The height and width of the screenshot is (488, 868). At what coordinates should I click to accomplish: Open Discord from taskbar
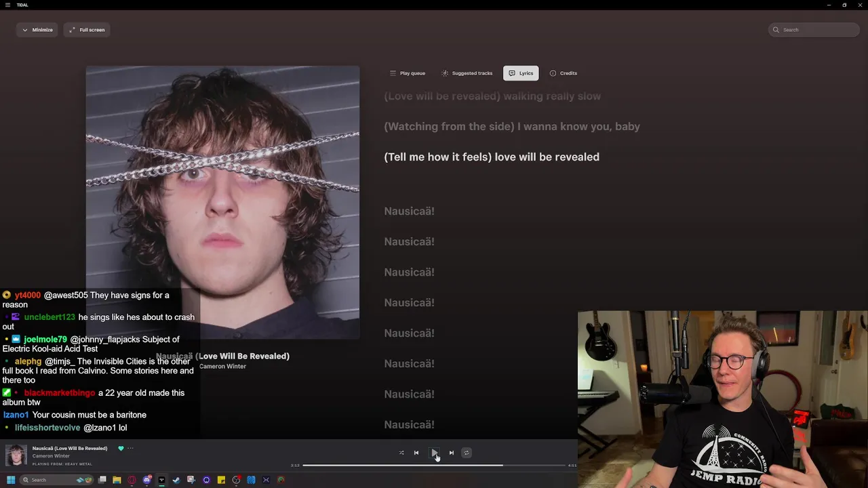coord(147,480)
